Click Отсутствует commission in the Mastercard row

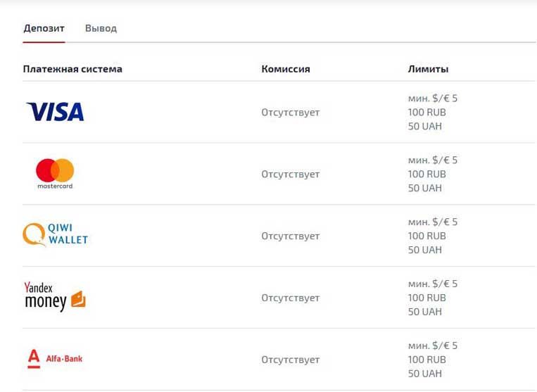(290, 175)
